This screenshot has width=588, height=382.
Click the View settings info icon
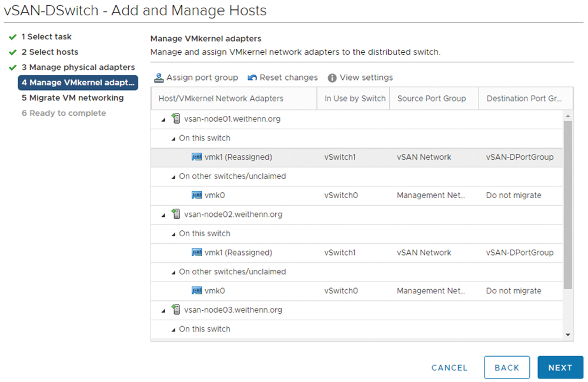tap(332, 78)
